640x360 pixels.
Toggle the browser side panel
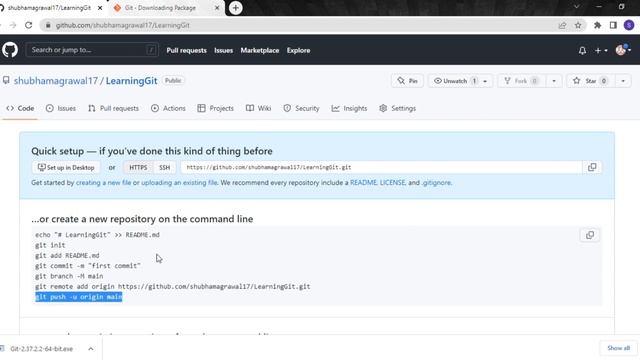pos(613,25)
